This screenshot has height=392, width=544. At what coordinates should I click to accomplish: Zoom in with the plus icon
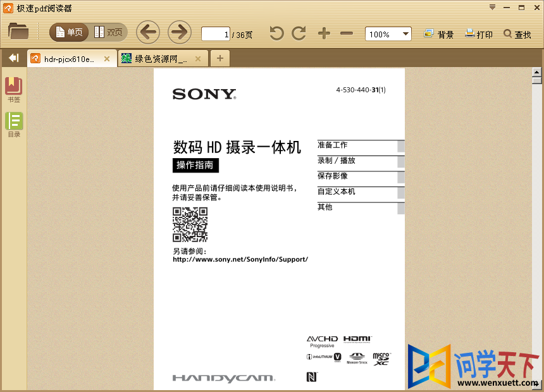(324, 34)
